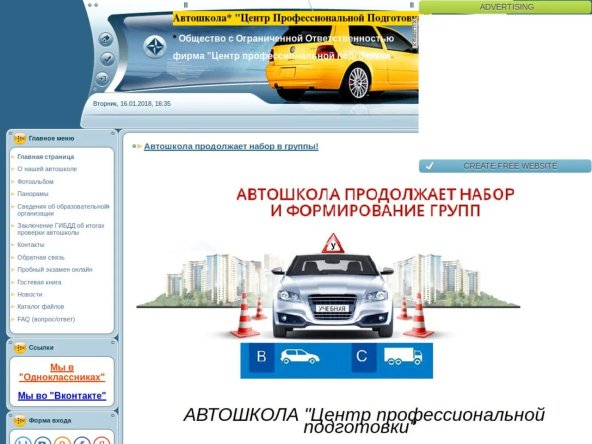592x444 pixels.
Task: Click the checkmark icon in header
Action: coord(107,59)
